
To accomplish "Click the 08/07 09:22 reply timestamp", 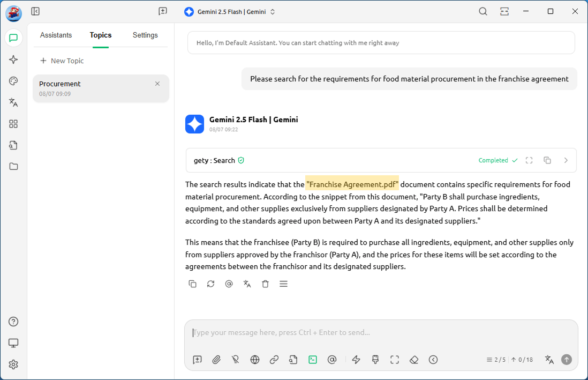I will [x=223, y=130].
